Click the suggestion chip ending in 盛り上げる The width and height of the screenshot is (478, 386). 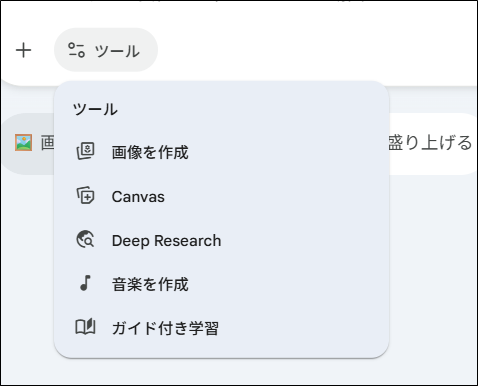[x=433, y=143]
